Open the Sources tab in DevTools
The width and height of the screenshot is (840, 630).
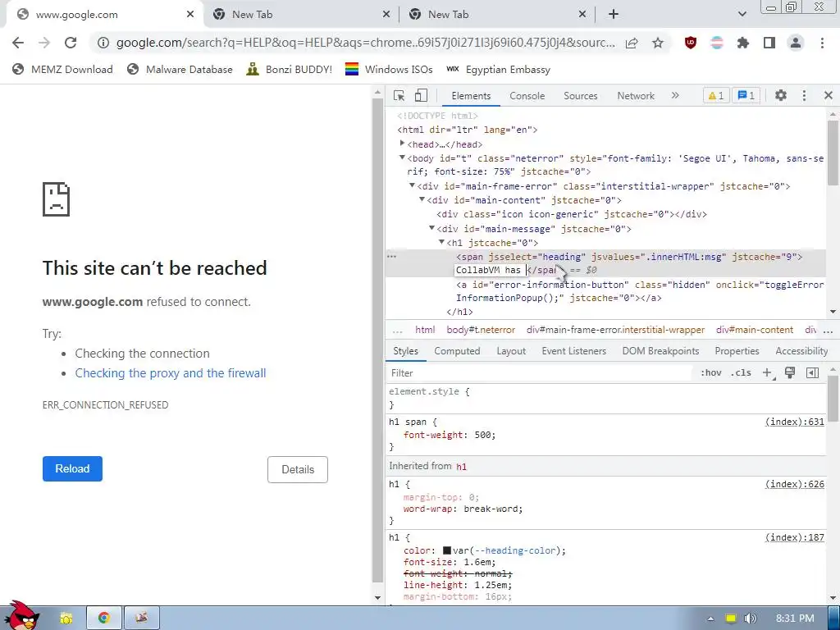580,96
